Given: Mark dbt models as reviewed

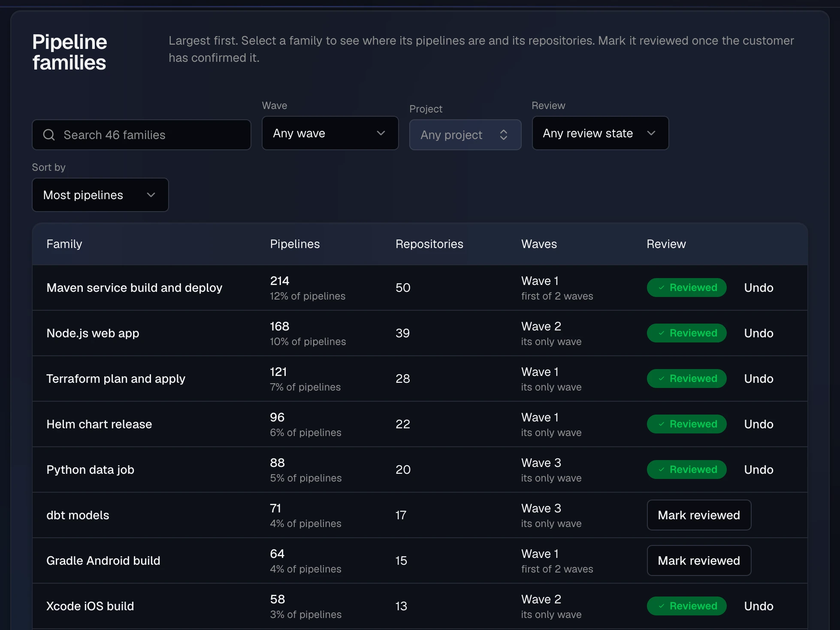Looking at the screenshot, I should point(699,515).
